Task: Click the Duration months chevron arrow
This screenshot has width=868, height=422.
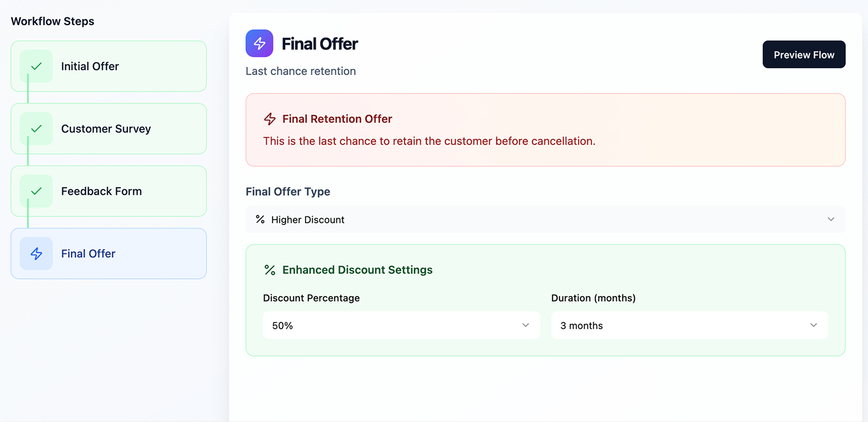Action: pos(814,325)
